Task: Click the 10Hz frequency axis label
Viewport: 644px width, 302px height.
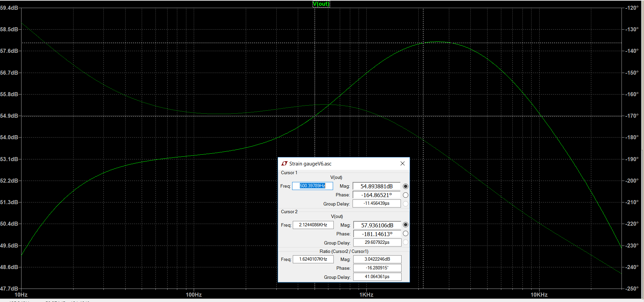Action: 21,295
